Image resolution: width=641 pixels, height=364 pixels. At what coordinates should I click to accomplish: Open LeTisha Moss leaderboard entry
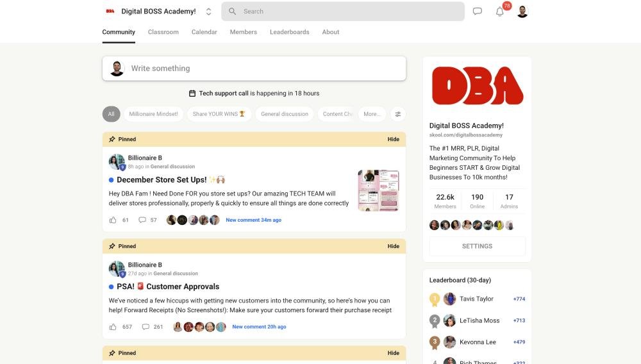pyautogui.click(x=477, y=320)
